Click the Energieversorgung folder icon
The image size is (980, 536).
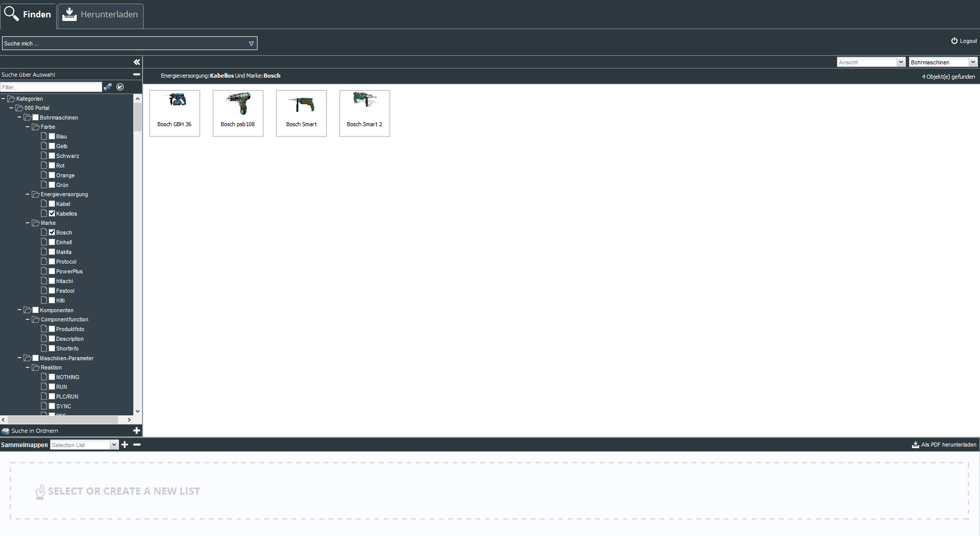(36, 194)
